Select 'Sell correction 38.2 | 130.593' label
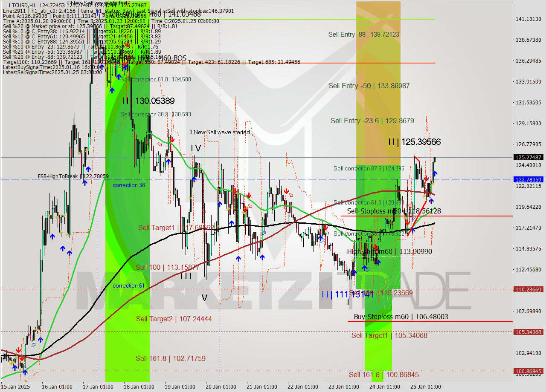Image resolution: width=546 pixels, height=392 pixels. [x=156, y=114]
